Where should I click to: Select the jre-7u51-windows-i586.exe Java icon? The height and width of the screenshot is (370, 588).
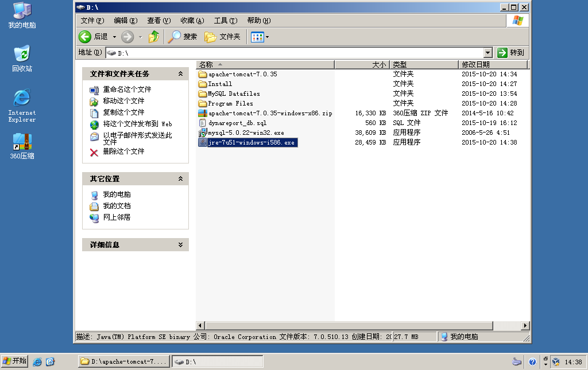203,142
